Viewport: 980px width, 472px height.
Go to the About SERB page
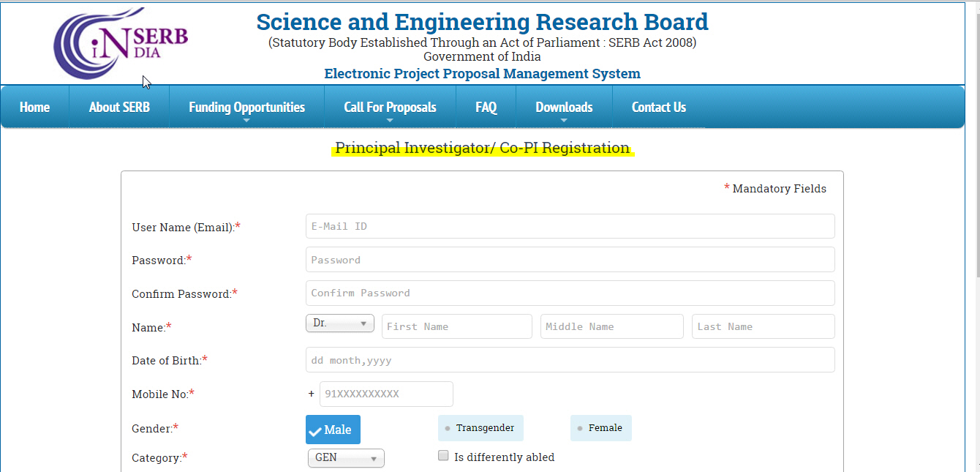coord(118,106)
